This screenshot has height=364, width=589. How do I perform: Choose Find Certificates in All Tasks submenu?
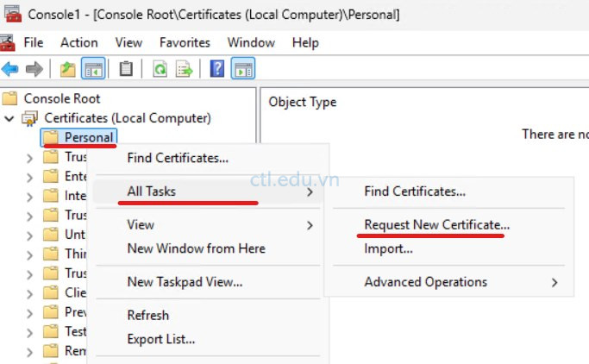(415, 191)
